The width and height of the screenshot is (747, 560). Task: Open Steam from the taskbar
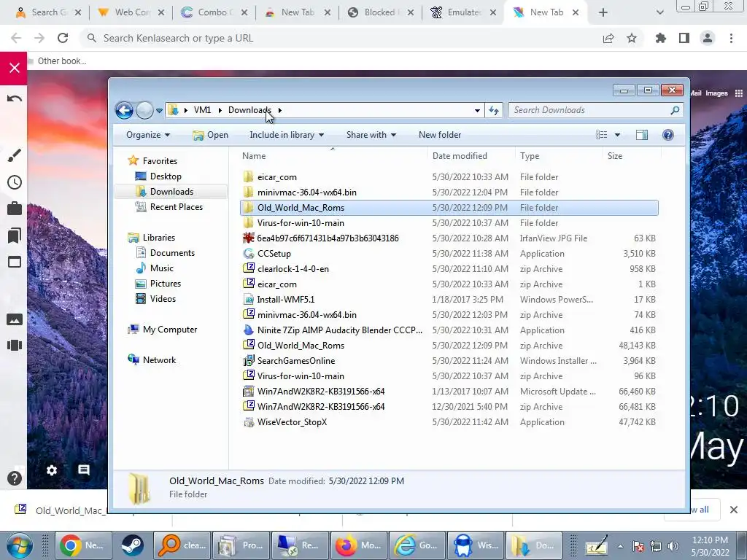click(132, 545)
